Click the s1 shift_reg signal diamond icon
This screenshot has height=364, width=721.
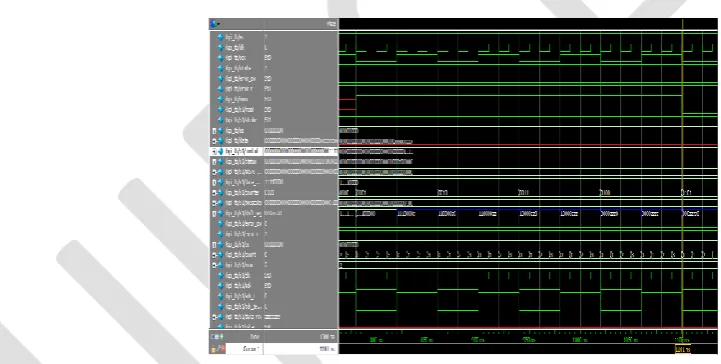(221, 214)
